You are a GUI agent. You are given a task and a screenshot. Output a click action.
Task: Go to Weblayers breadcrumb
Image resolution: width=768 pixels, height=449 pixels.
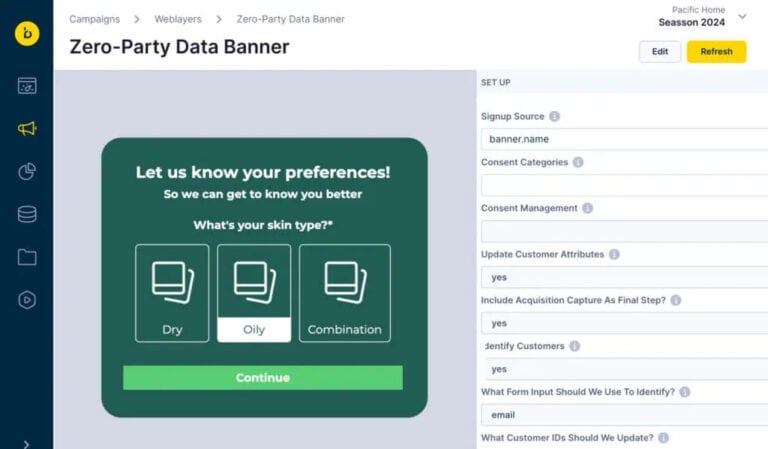pyautogui.click(x=178, y=19)
